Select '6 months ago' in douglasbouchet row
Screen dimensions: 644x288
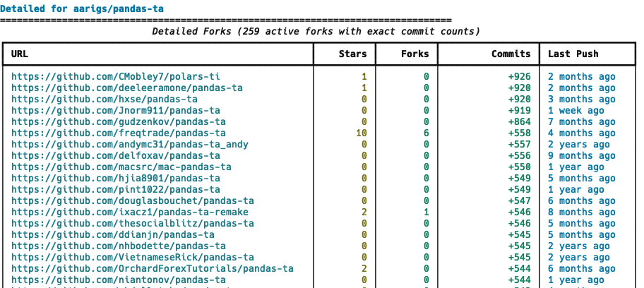pyautogui.click(x=582, y=201)
